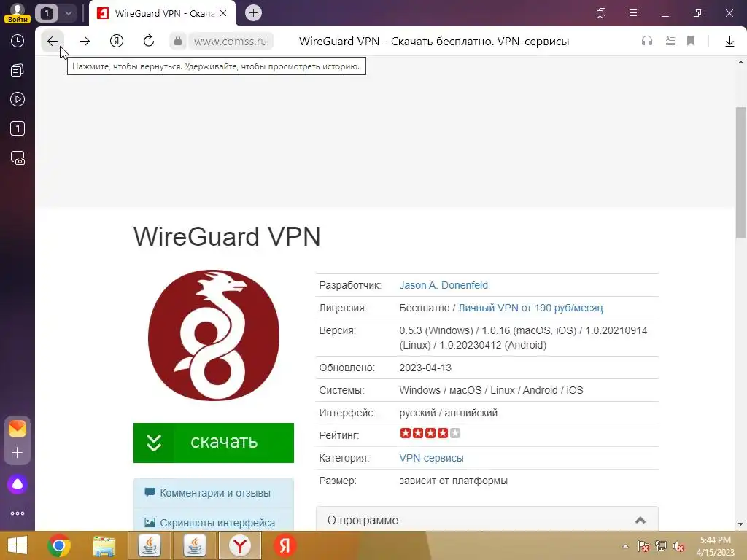Close the WireGuard VPN tab
The height and width of the screenshot is (560, 747).
pyautogui.click(x=223, y=13)
